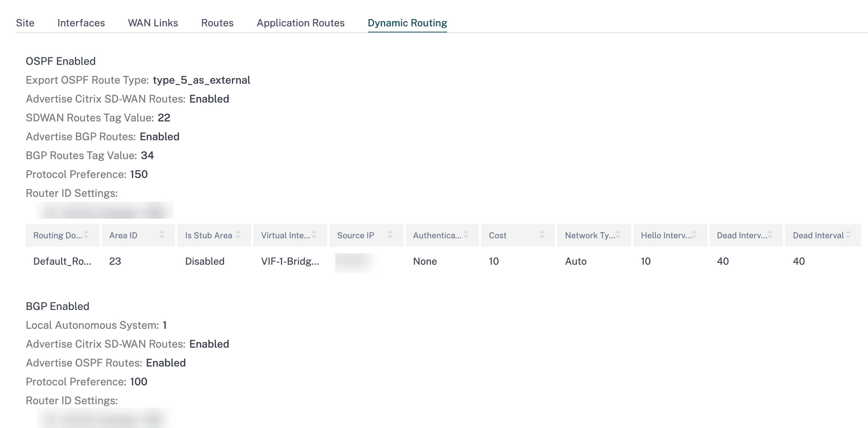Click BGP Routes Tag Value 34

point(147,155)
